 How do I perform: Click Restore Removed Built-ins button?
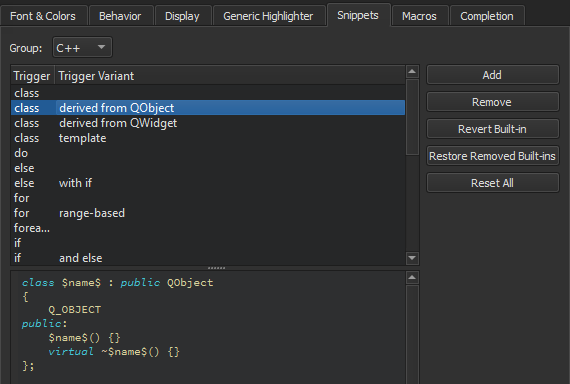492,156
